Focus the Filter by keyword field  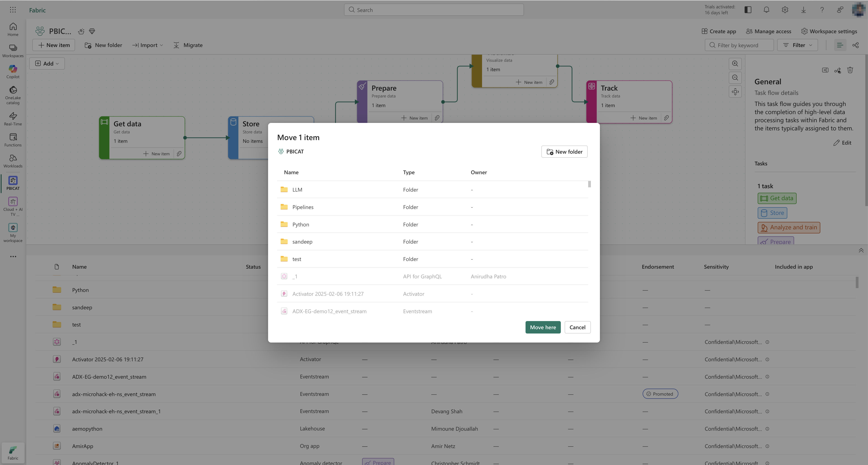pyautogui.click(x=739, y=45)
